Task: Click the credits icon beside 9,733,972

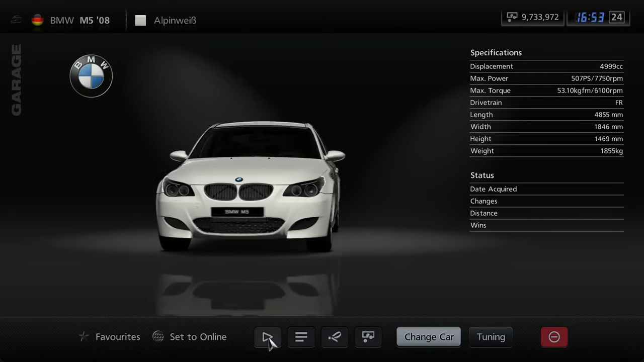Action: [512, 17]
